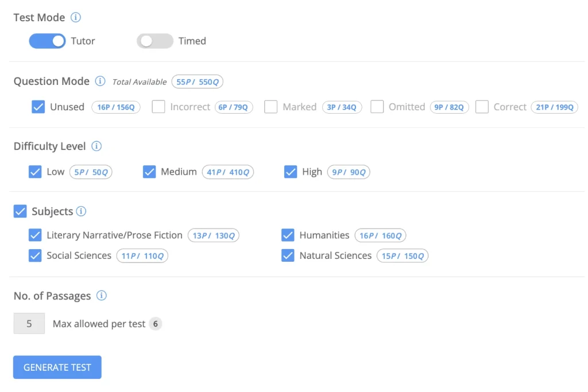Open the No. of Passages info icon
Screen dimensions: 588x392
101,296
